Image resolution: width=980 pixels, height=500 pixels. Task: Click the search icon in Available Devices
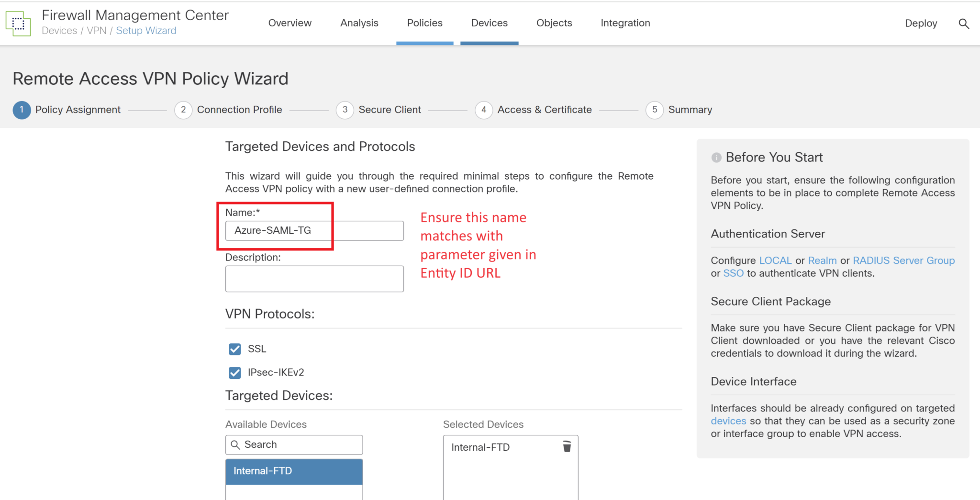pyautogui.click(x=236, y=444)
